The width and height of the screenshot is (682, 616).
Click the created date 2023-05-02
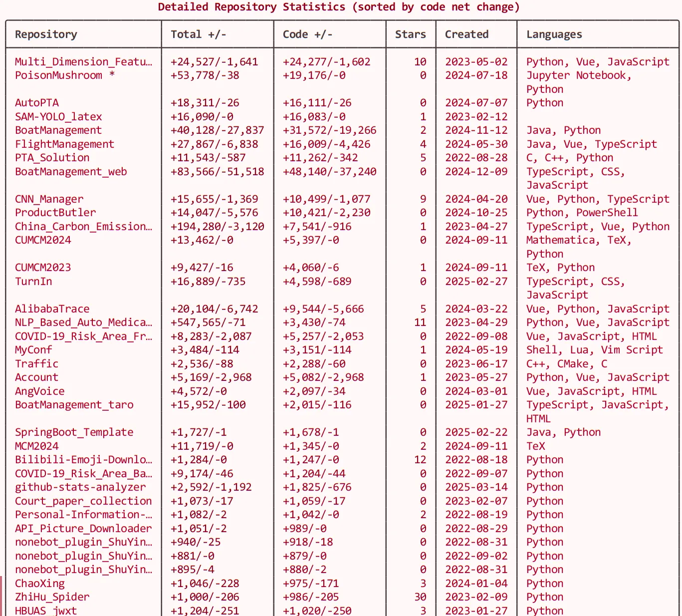point(476,62)
